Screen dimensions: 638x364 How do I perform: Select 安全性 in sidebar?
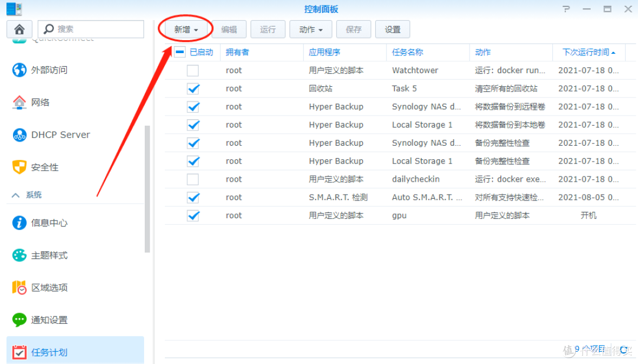point(45,167)
